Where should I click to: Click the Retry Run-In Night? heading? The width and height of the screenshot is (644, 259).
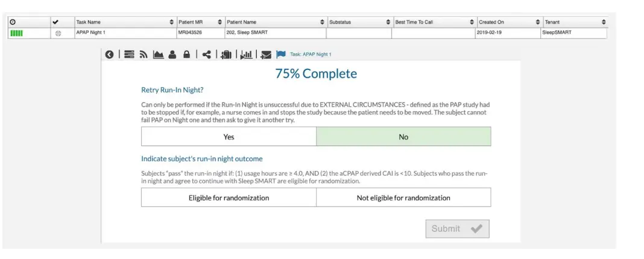172,89
